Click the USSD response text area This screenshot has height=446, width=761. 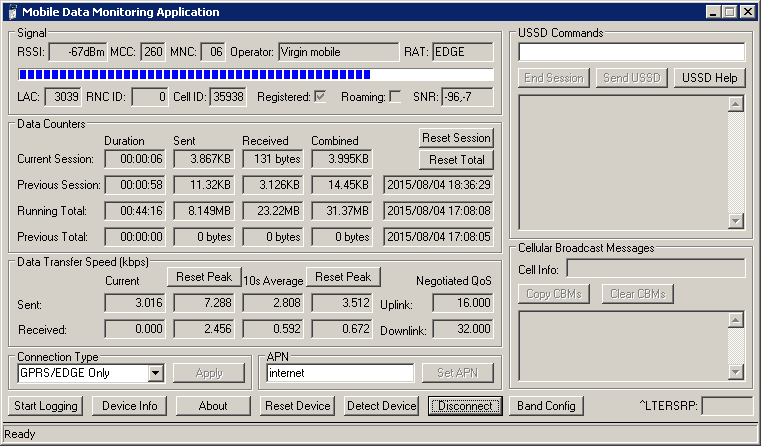pyautogui.click(x=623, y=163)
